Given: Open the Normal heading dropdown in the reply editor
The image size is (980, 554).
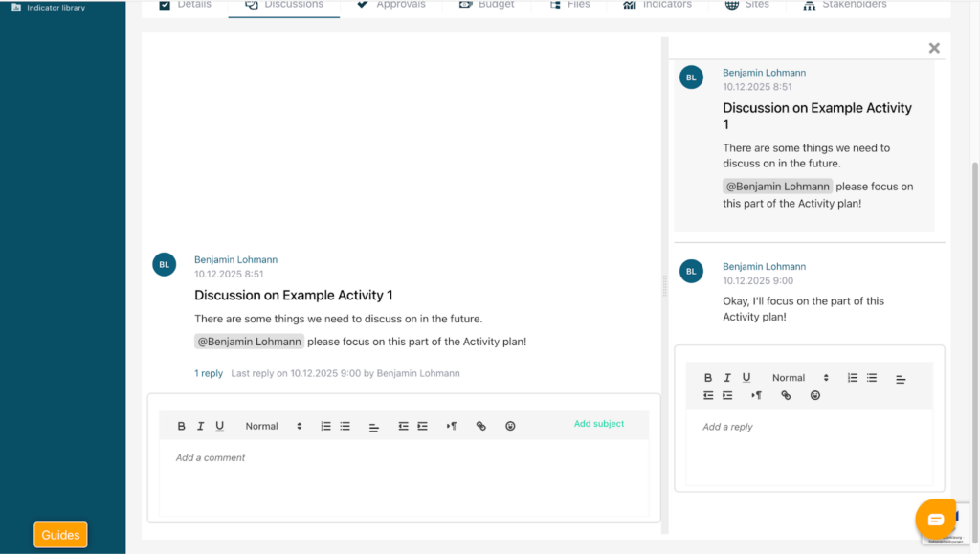Looking at the screenshot, I should pyautogui.click(x=801, y=378).
